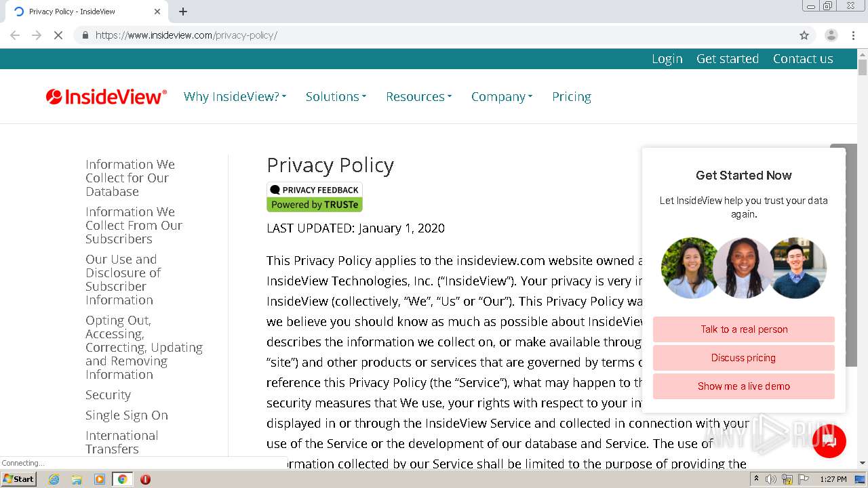The height and width of the screenshot is (488, 868).
Task: Stop page loading with X button
Action: (x=58, y=35)
